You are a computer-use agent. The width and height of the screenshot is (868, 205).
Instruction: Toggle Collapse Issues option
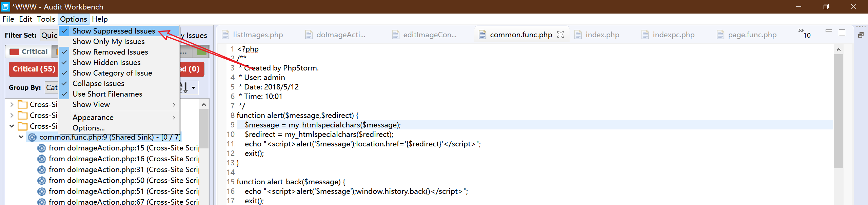pyautogui.click(x=119, y=83)
